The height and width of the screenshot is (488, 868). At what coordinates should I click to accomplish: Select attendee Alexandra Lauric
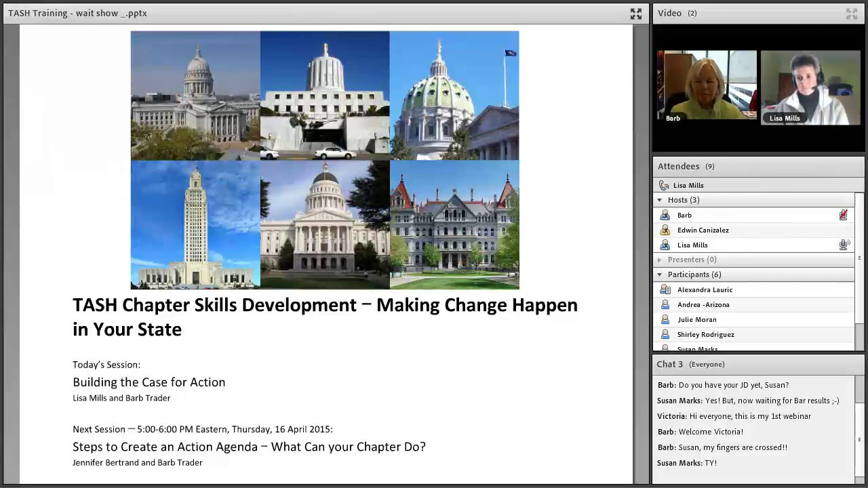tap(753, 289)
